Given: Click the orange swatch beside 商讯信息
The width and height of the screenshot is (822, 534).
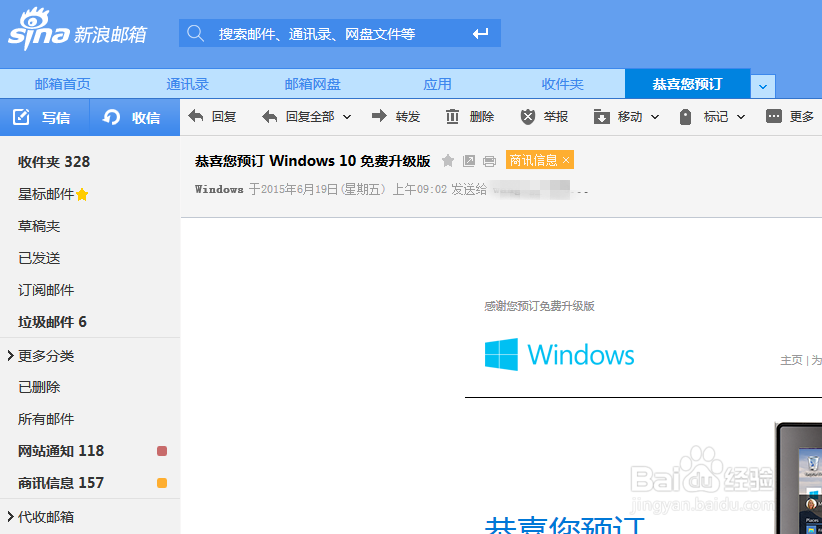Looking at the screenshot, I should pos(162,483).
